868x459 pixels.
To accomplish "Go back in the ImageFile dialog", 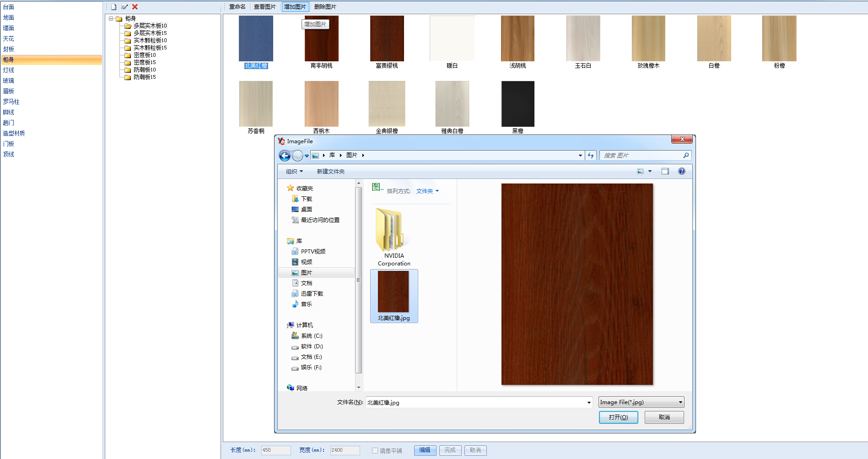I will pyautogui.click(x=285, y=156).
